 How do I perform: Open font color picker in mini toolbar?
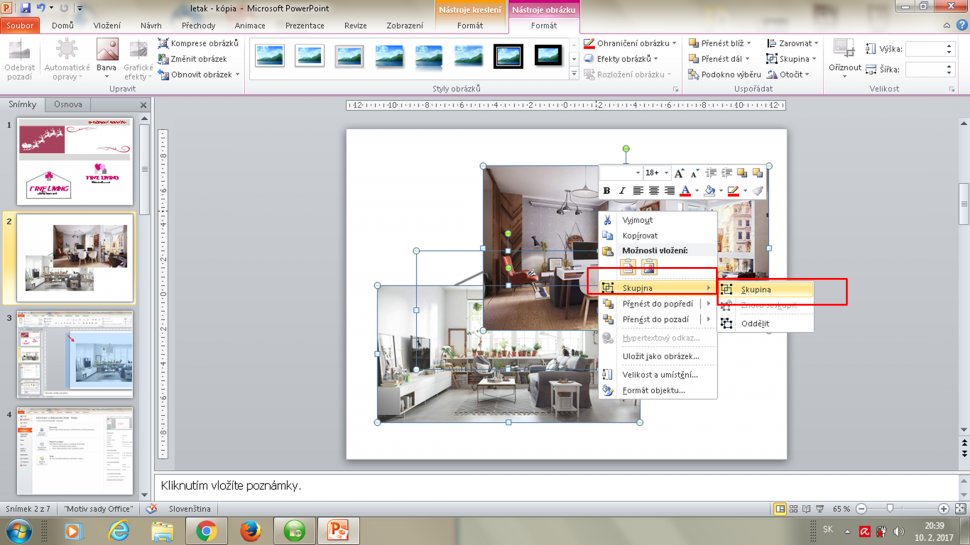tap(685, 191)
